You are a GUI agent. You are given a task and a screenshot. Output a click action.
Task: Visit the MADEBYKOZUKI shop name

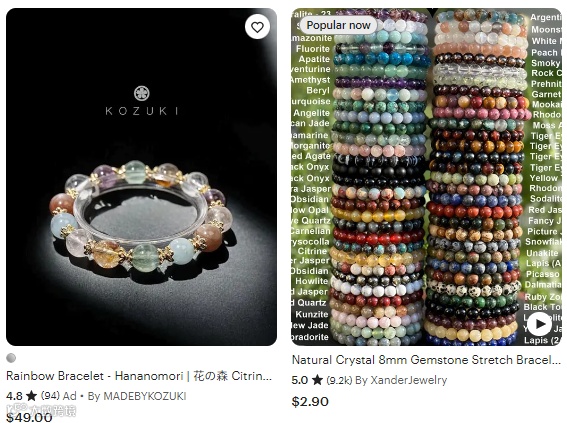(145, 396)
